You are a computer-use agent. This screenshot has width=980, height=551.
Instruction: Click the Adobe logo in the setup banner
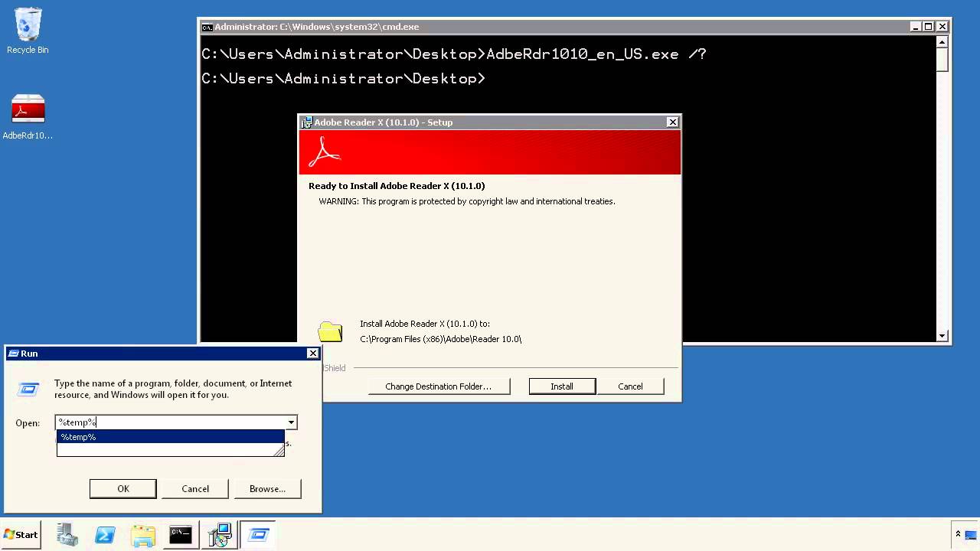(x=324, y=152)
